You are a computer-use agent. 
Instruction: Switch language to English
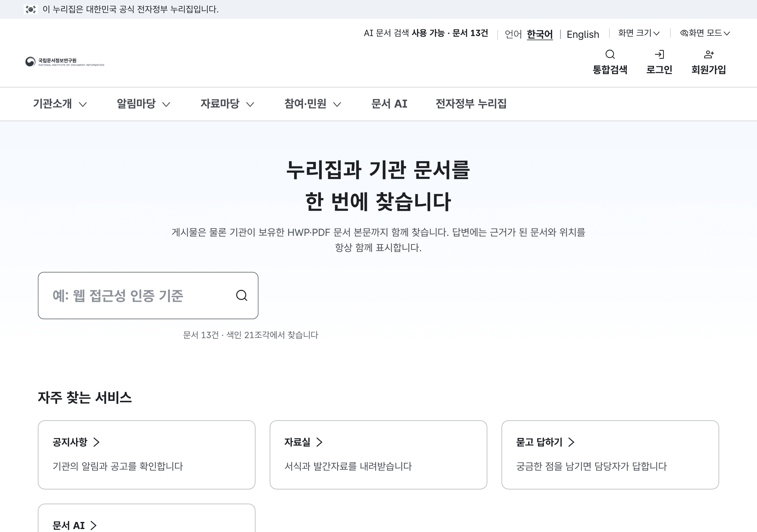(x=583, y=34)
